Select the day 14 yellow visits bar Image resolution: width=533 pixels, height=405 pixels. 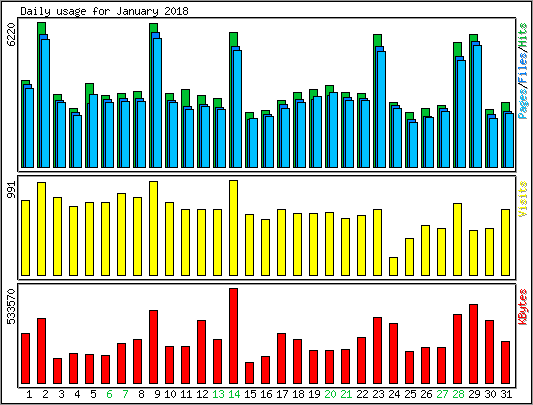point(233,228)
